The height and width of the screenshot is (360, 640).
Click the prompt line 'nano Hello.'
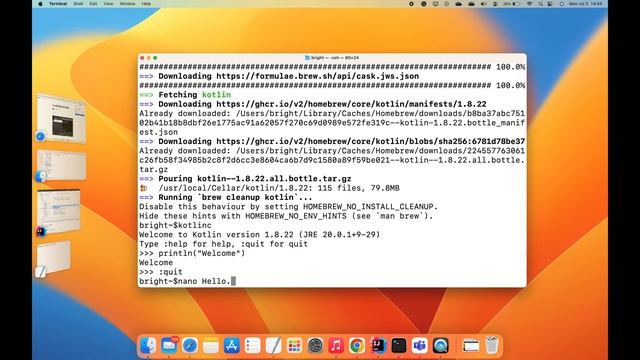[187, 281]
